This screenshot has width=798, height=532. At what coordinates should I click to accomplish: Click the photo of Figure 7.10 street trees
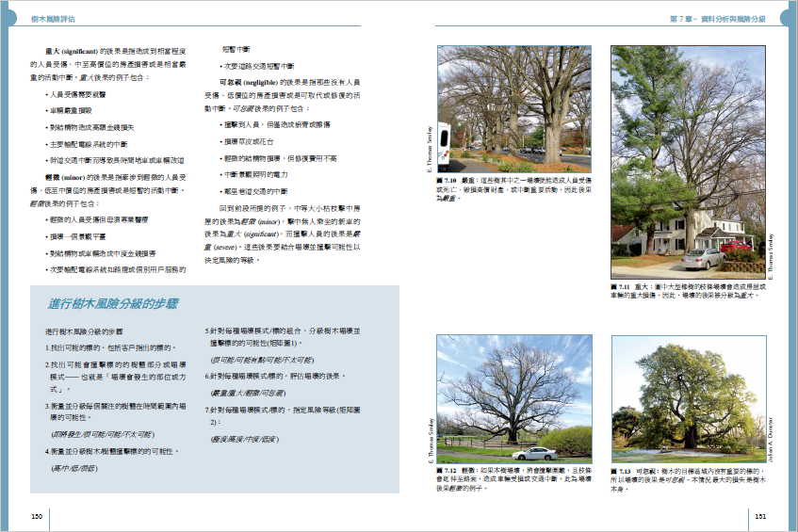point(514,109)
